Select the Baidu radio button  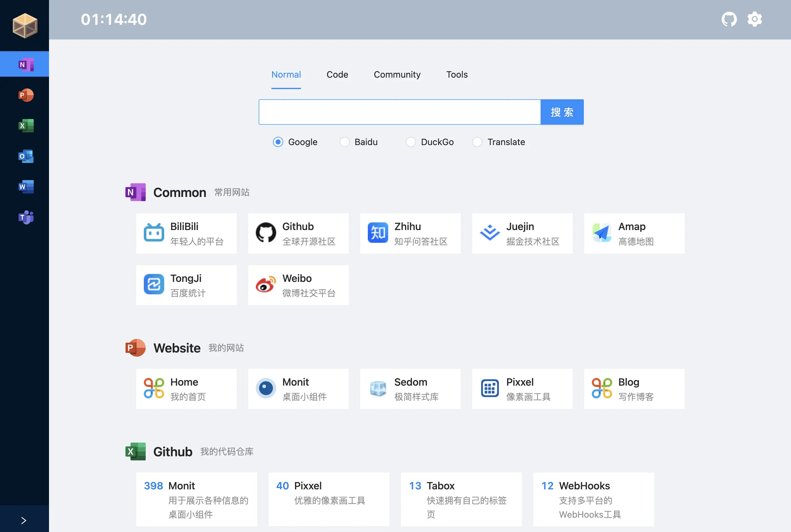pos(344,142)
